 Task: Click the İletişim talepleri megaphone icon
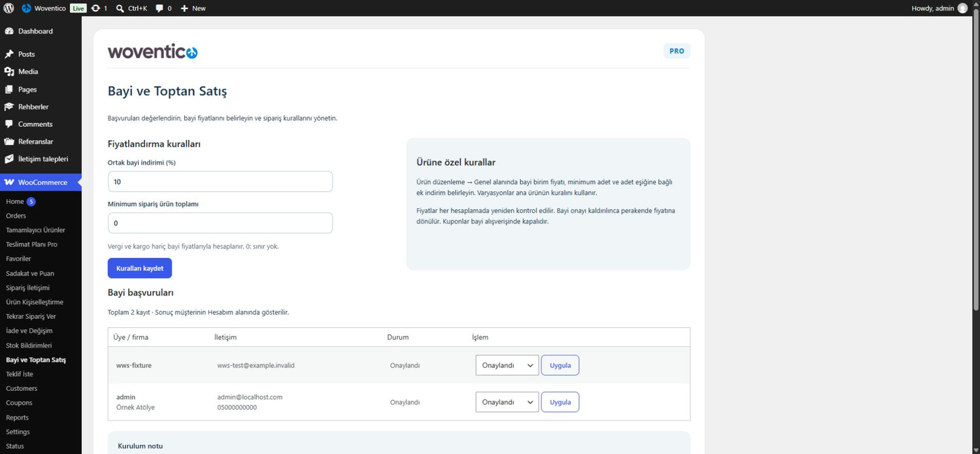coord(9,159)
